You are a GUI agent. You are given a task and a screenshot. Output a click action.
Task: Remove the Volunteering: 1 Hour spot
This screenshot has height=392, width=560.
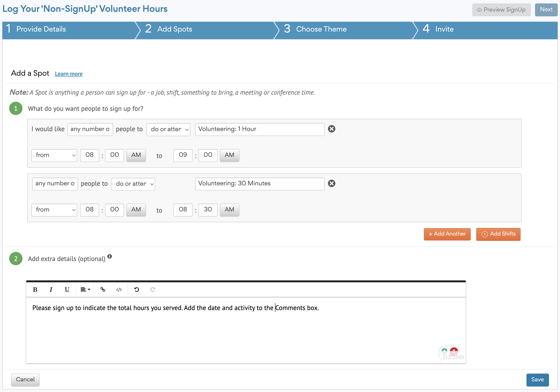pyautogui.click(x=332, y=129)
